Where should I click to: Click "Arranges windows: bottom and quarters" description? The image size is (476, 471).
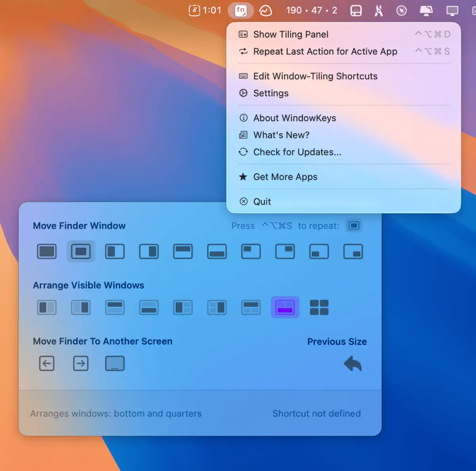116,414
